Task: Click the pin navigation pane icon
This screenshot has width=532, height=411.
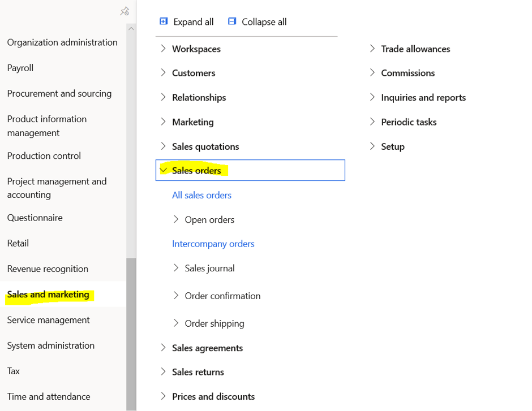Action: (x=125, y=11)
